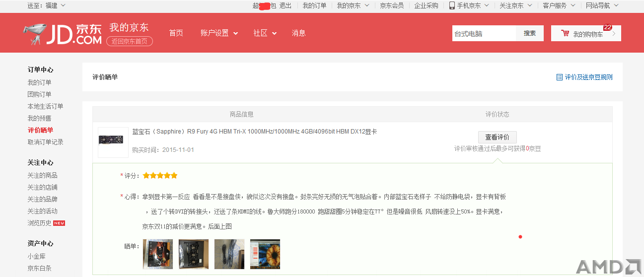Click the purchase date 2015-11-01
The width and height of the screenshot is (644, 277).
pyautogui.click(x=178, y=149)
